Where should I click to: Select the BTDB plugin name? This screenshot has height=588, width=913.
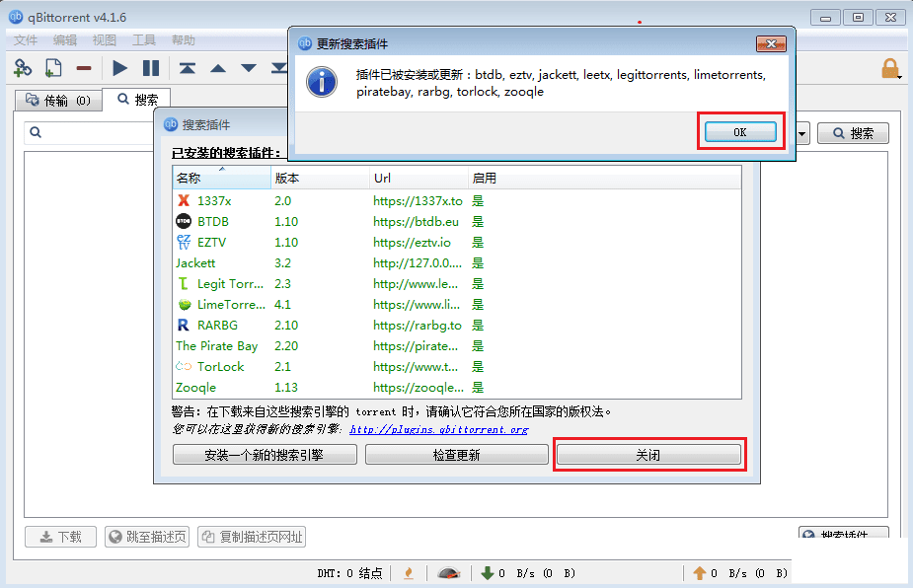tap(213, 222)
